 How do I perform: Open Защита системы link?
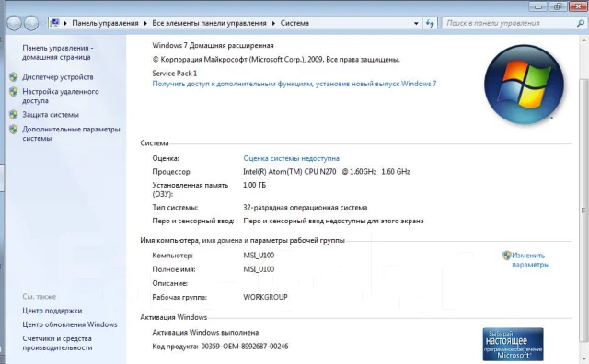click(x=51, y=115)
